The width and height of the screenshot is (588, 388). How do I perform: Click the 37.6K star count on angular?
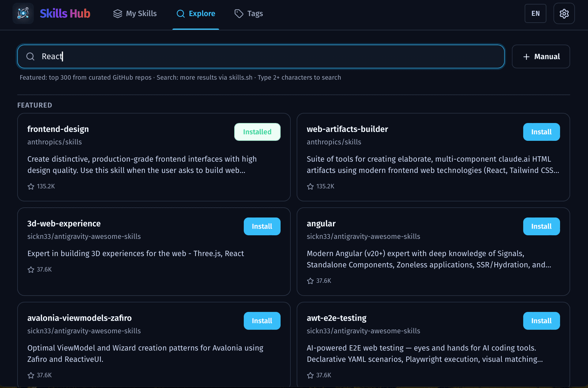click(323, 281)
